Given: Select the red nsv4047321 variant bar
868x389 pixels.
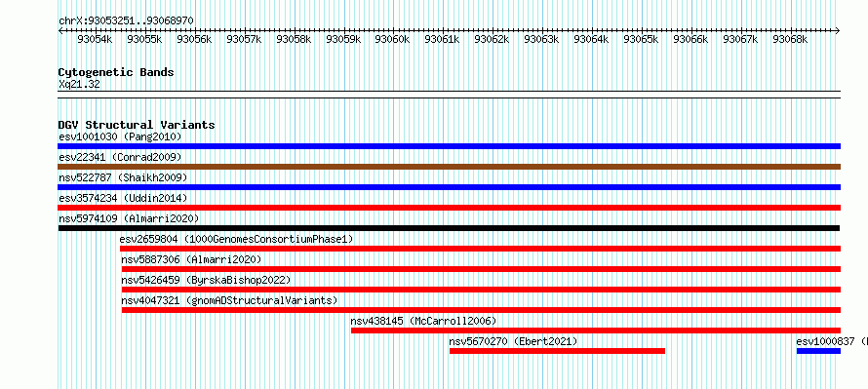Looking at the screenshot, I should tap(481, 310).
